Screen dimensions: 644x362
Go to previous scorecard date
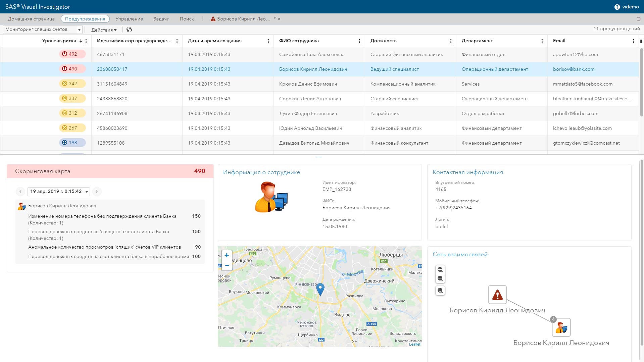click(20, 192)
